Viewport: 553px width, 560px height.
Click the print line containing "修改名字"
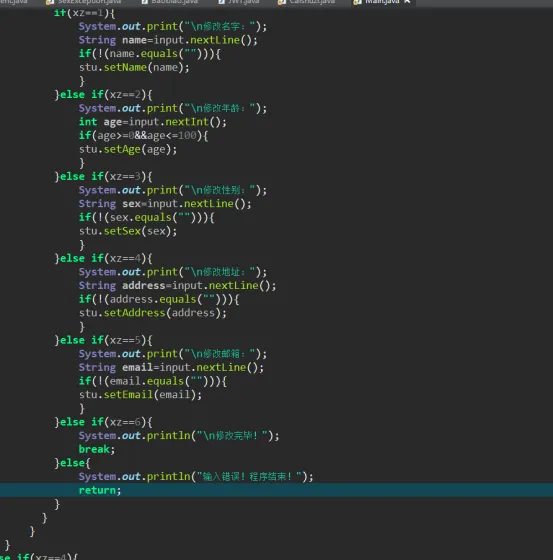click(173, 26)
